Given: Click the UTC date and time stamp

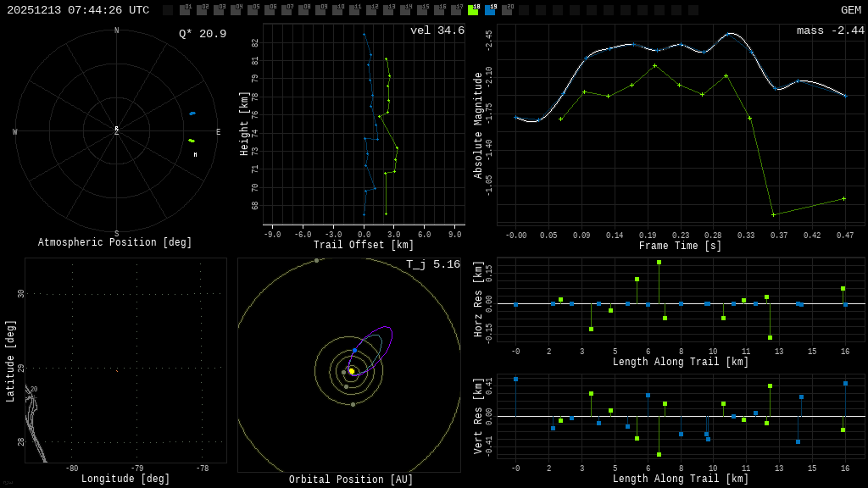Looking at the screenshot, I should [78, 10].
